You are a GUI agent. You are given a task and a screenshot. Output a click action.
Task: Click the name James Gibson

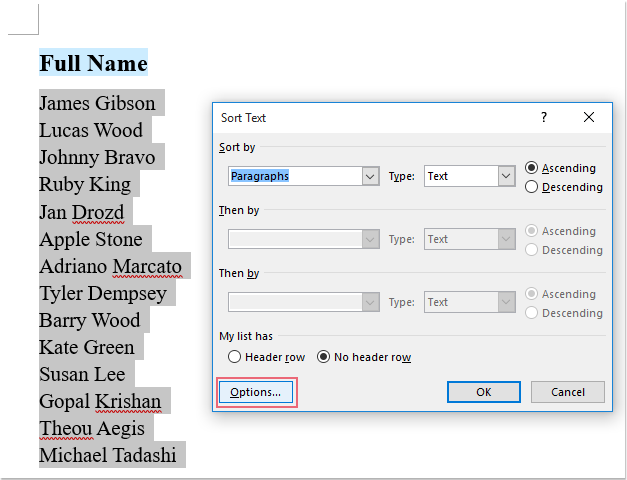click(x=98, y=103)
